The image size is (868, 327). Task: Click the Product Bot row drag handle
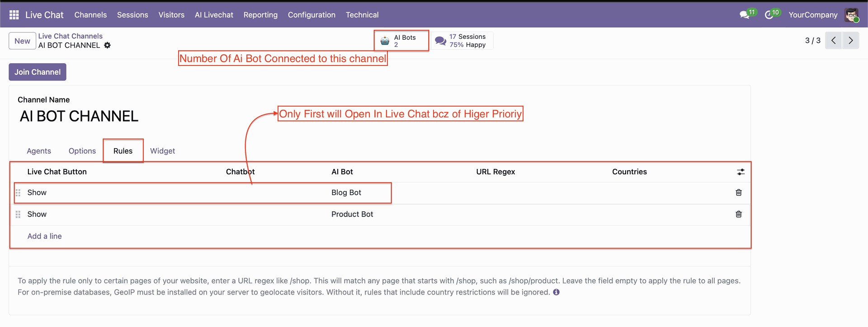[18, 215]
